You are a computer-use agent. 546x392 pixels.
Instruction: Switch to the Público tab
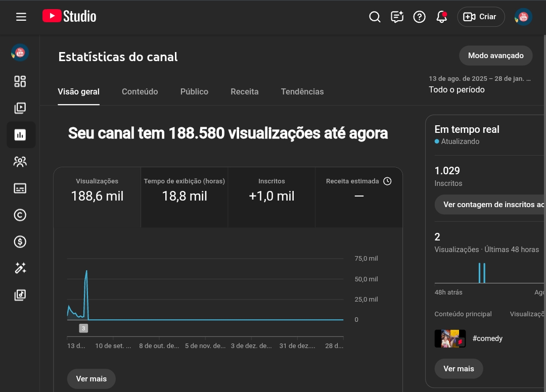[x=194, y=91]
